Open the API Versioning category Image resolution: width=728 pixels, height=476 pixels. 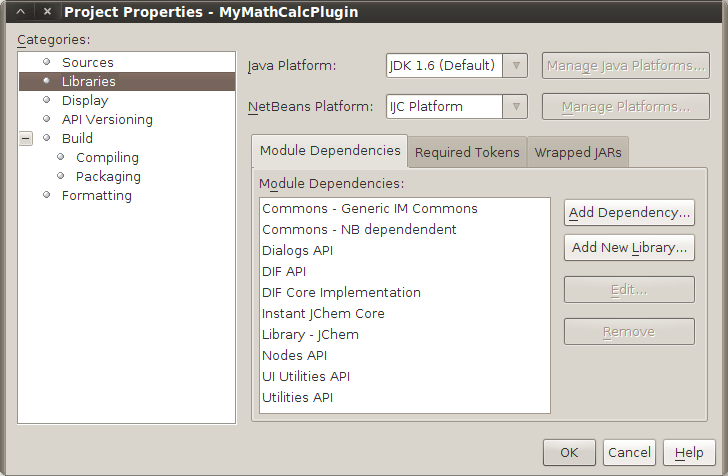107,120
